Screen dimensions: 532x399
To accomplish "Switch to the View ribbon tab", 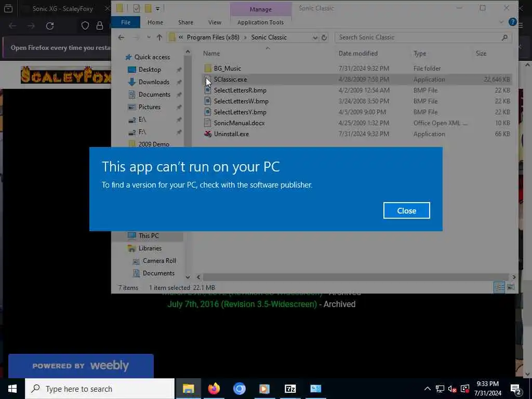I will pos(215,22).
